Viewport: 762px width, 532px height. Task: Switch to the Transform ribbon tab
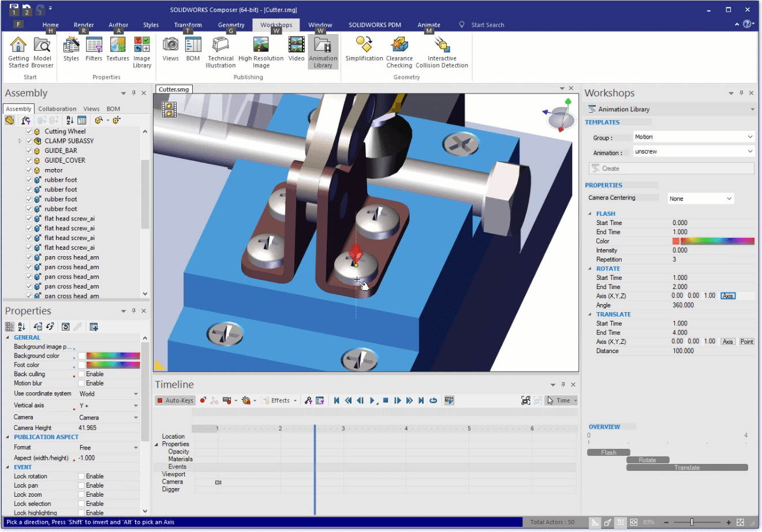click(188, 25)
